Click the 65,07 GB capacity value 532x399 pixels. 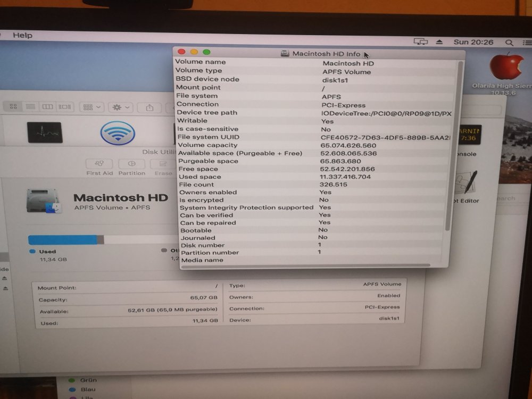(204, 297)
